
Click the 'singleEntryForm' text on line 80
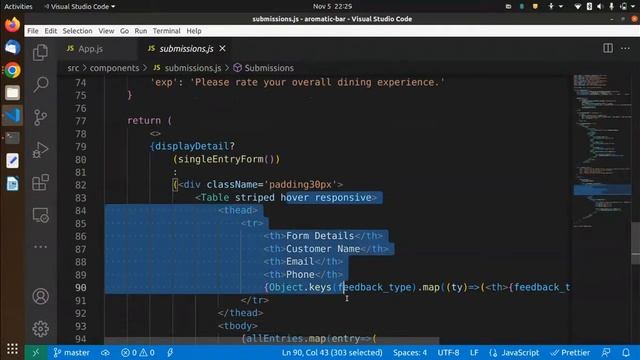click(220, 159)
